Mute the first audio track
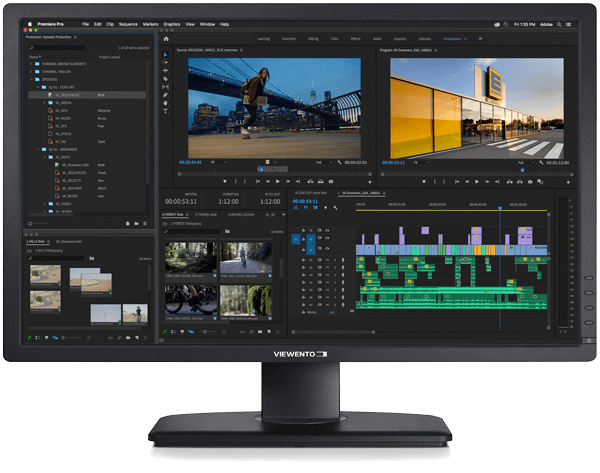 [x=327, y=260]
